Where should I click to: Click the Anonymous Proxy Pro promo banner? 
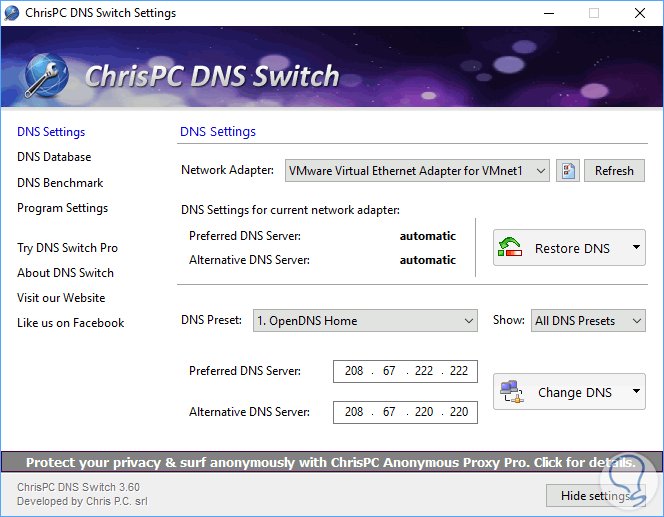click(x=332, y=462)
